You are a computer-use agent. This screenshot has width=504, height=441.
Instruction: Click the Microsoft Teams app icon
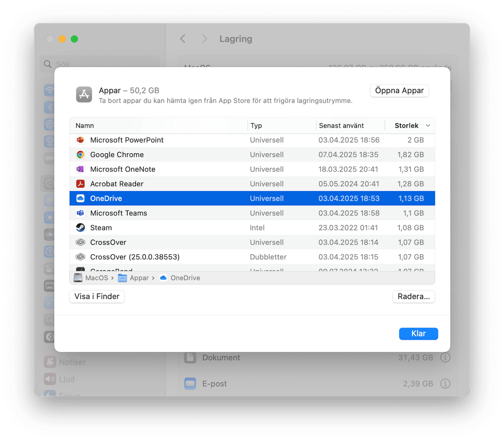[x=80, y=213]
